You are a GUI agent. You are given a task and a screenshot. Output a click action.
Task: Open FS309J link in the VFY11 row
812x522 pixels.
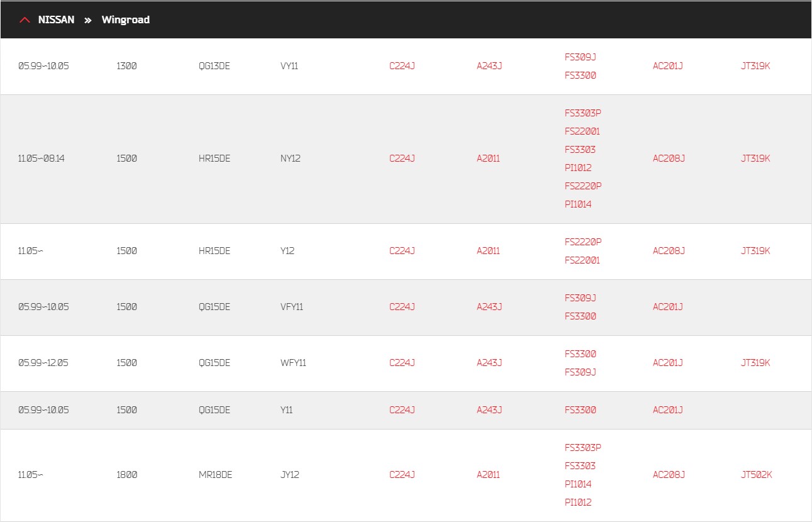(x=581, y=298)
